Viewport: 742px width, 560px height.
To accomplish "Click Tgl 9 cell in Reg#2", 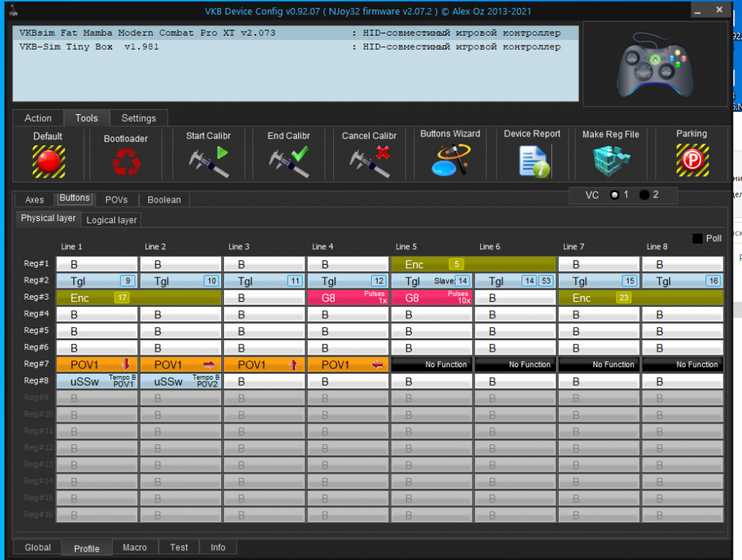I will point(97,281).
